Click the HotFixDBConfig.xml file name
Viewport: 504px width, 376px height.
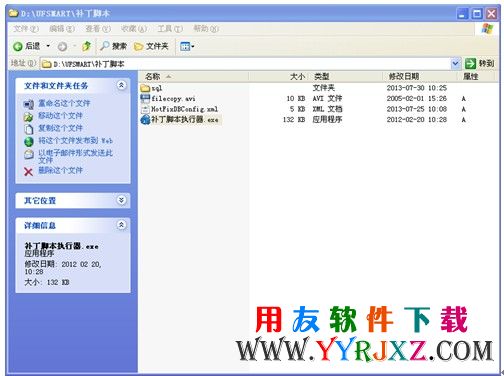(185, 109)
